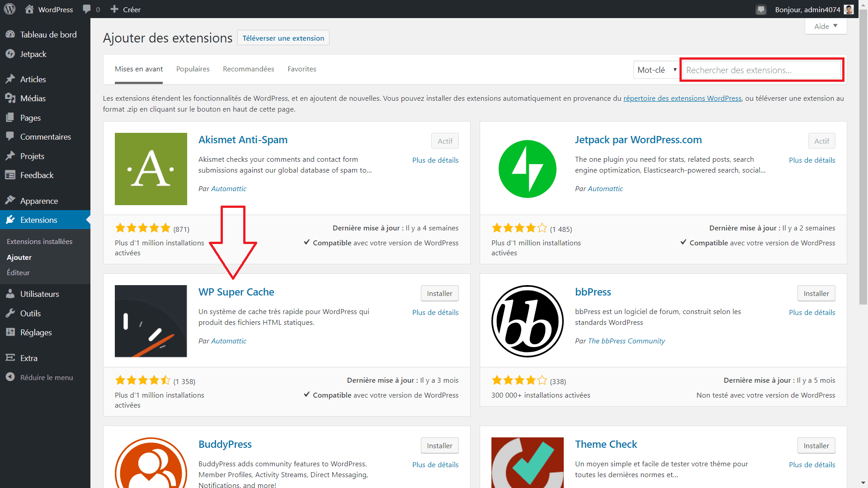Open Plus de détails for bbPress

click(812, 312)
